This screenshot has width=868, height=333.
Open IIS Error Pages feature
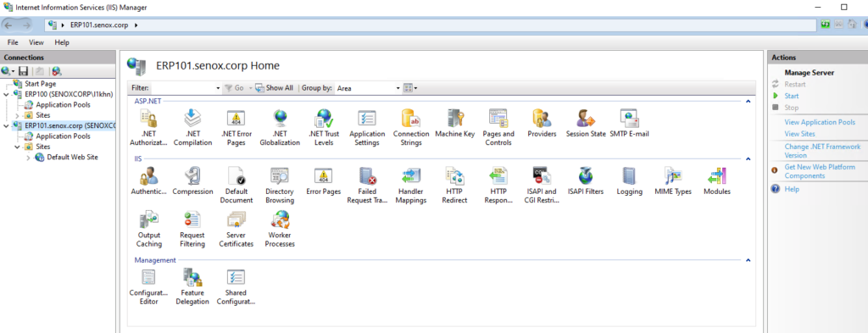323,180
